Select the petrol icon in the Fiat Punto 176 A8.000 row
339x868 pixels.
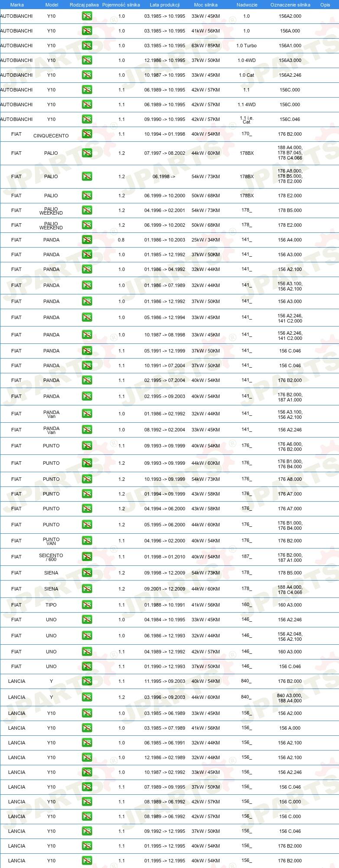(87, 479)
